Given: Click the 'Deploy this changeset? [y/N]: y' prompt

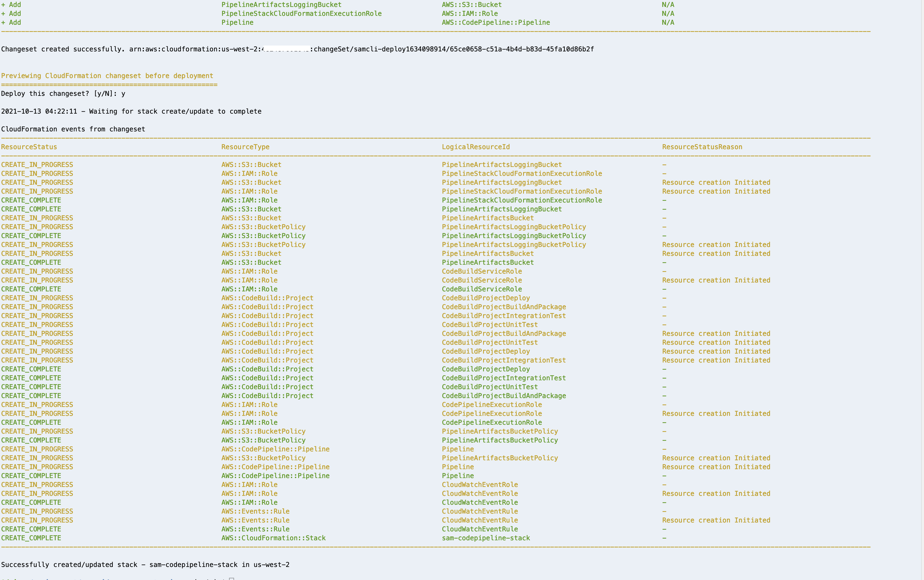Looking at the screenshot, I should click(x=63, y=94).
